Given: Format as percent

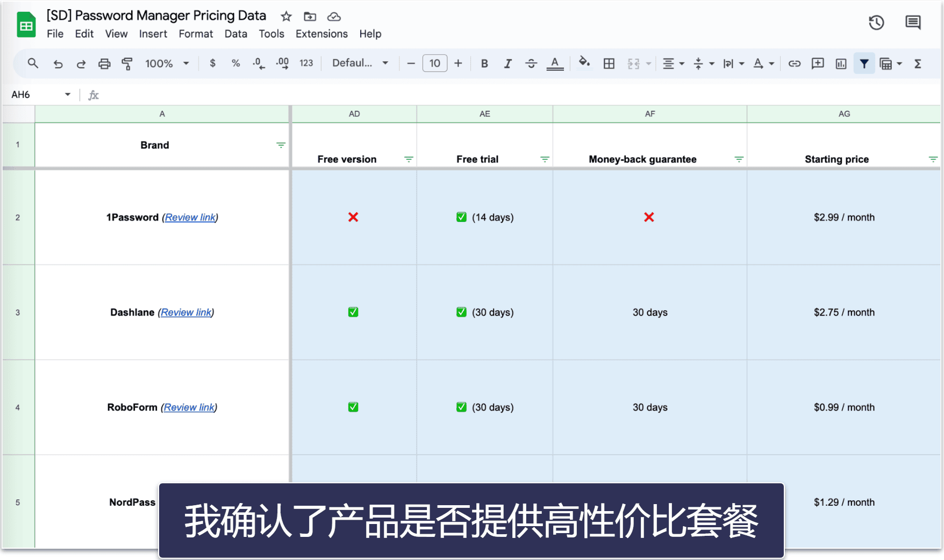Looking at the screenshot, I should click(x=235, y=63).
